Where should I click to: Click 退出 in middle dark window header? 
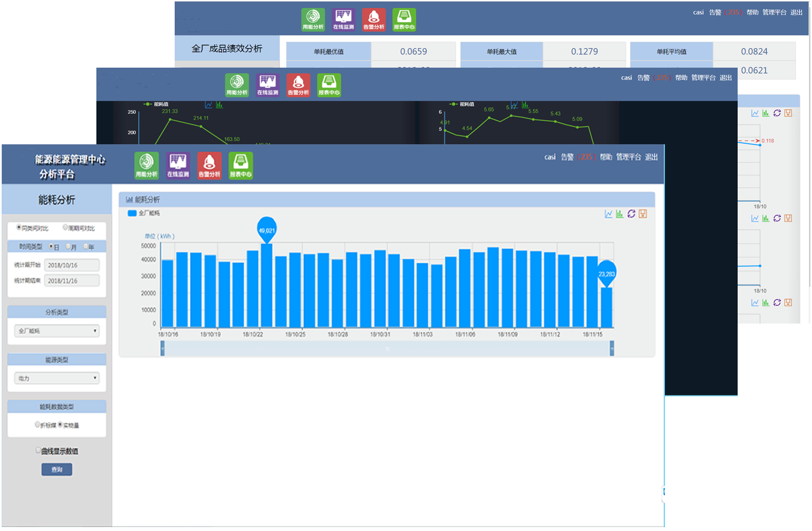point(726,78)
